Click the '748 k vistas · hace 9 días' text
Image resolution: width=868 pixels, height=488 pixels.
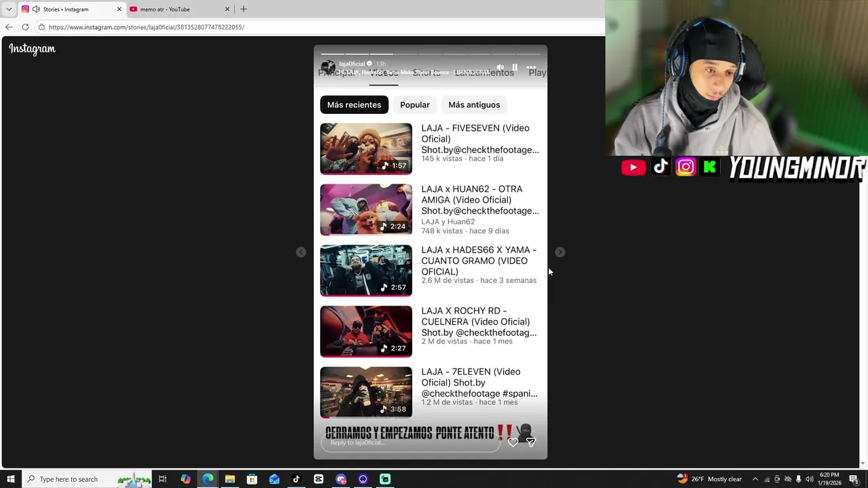465,231
